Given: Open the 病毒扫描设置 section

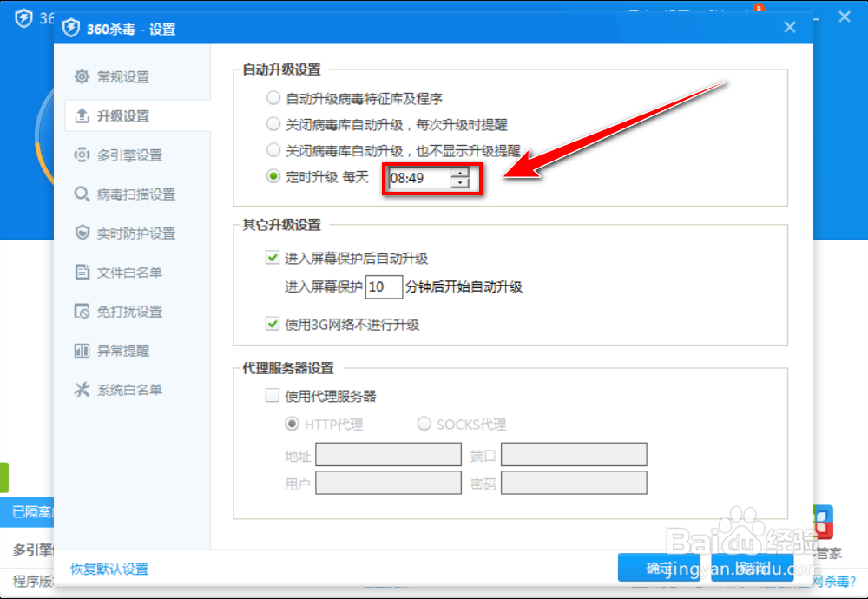Looking at the screenshot, I should pos(137,194).
